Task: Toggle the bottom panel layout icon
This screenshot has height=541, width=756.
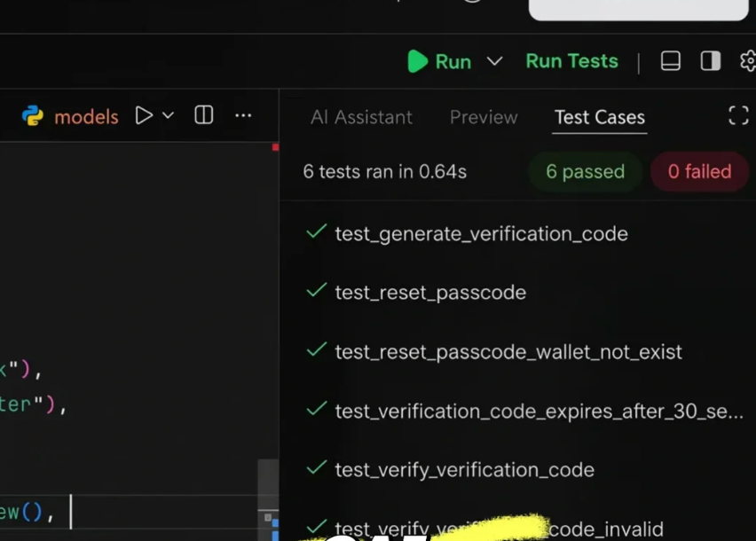Action: 670,60
